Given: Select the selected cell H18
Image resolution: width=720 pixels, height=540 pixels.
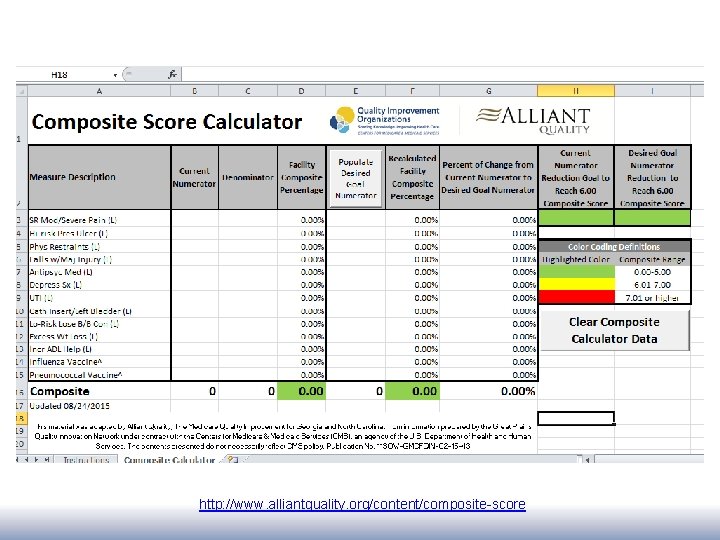Looking at the screenshot, I should coord(576,418).
